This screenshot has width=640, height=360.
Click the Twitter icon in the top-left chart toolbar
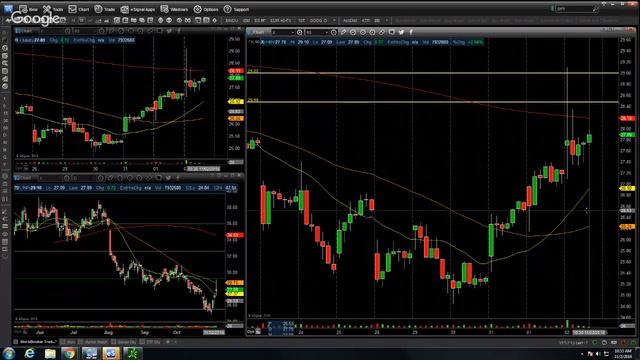tap(169, 31)
